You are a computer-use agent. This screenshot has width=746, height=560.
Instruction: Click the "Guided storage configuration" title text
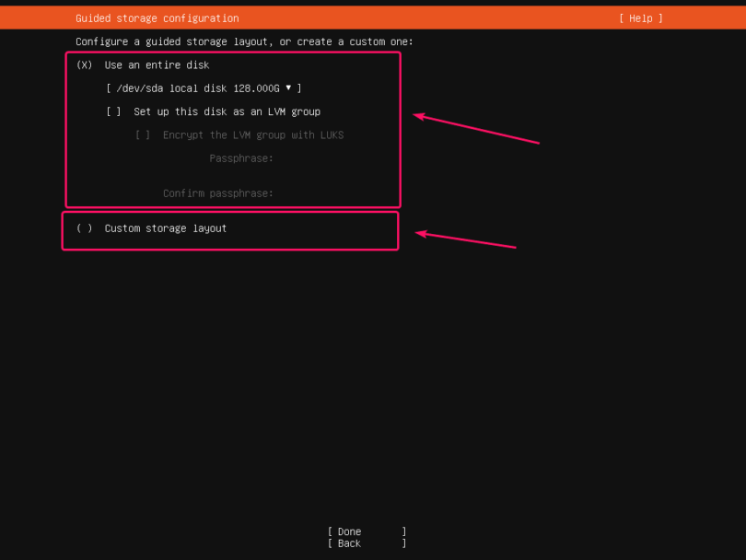coord(157,18)
